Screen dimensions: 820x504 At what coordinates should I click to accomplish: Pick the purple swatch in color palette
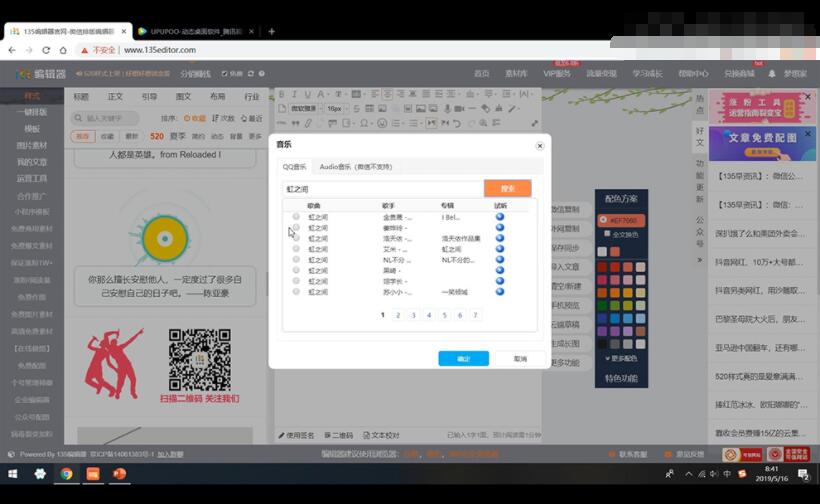(x=602, y=331)
